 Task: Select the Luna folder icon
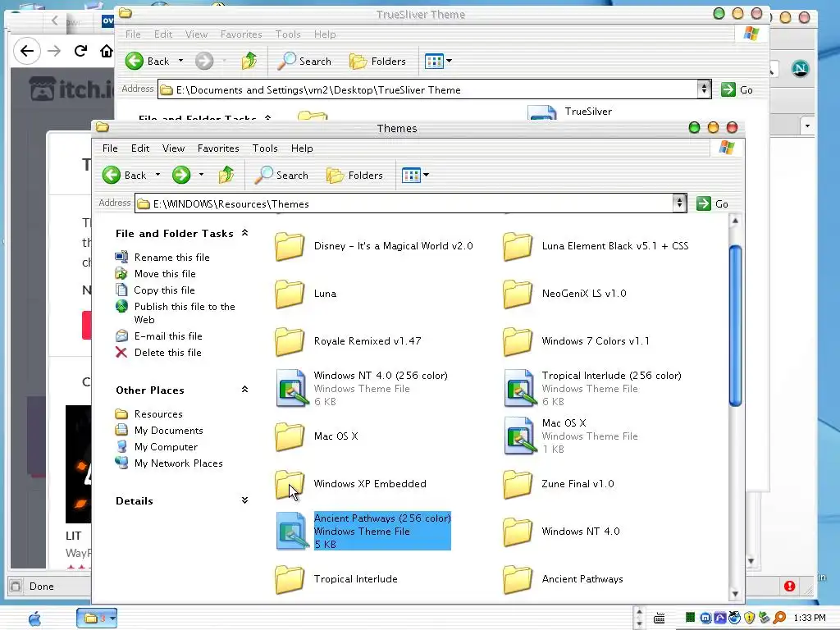click(x=290, y=294)
